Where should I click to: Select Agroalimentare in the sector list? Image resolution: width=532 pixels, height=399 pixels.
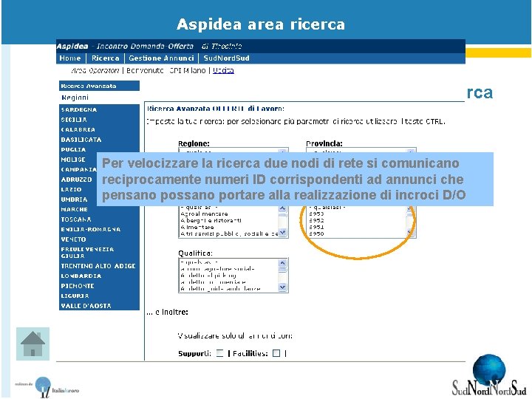point(204,214)
